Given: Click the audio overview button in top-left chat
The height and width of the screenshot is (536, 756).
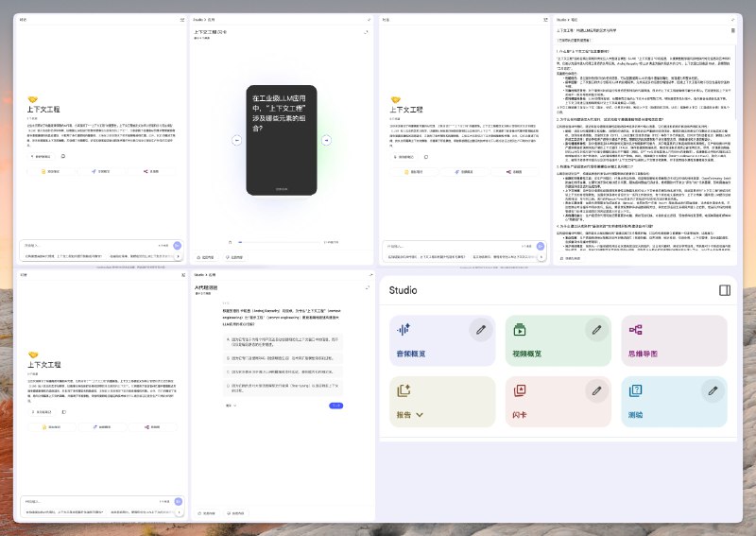Looking at the screenshot, I should pos(101,171).
